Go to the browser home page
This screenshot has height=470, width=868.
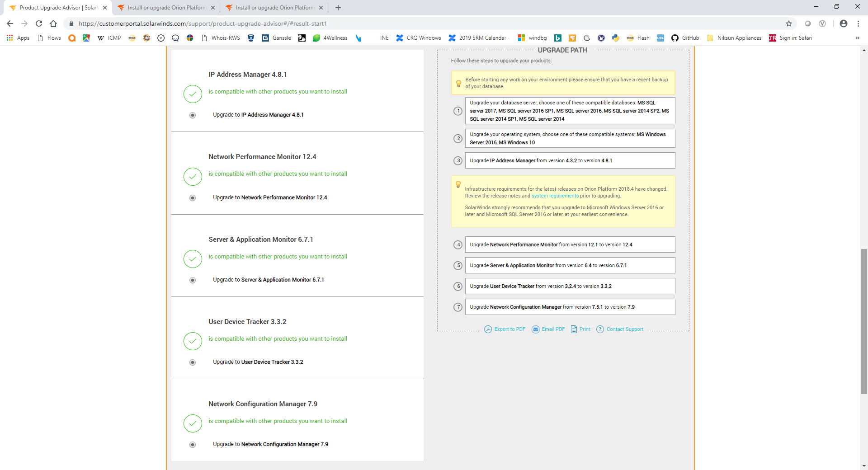coord(53,23)
